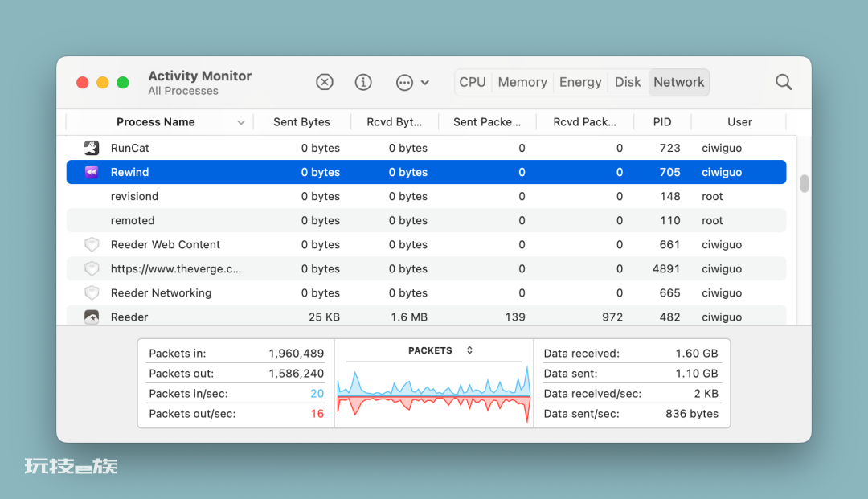Select the Network tab
The height and width of the screenshot is (499, 868).
pos(678,83)
